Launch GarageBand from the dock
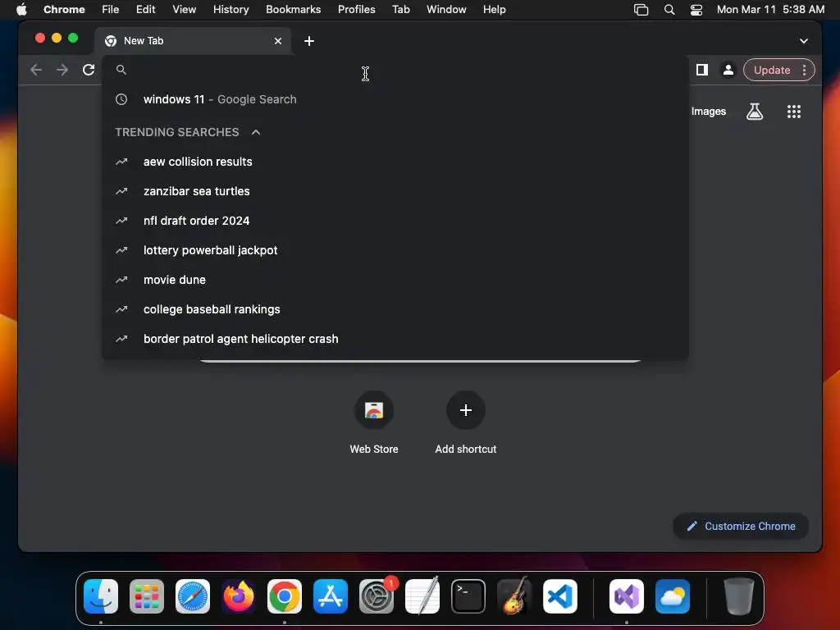 [x=514, y=596]
